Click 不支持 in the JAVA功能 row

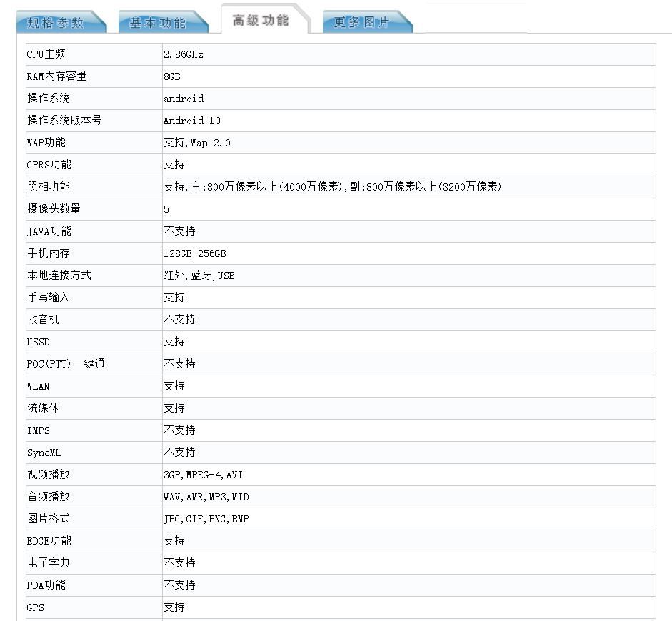click(x=179, y=231)
